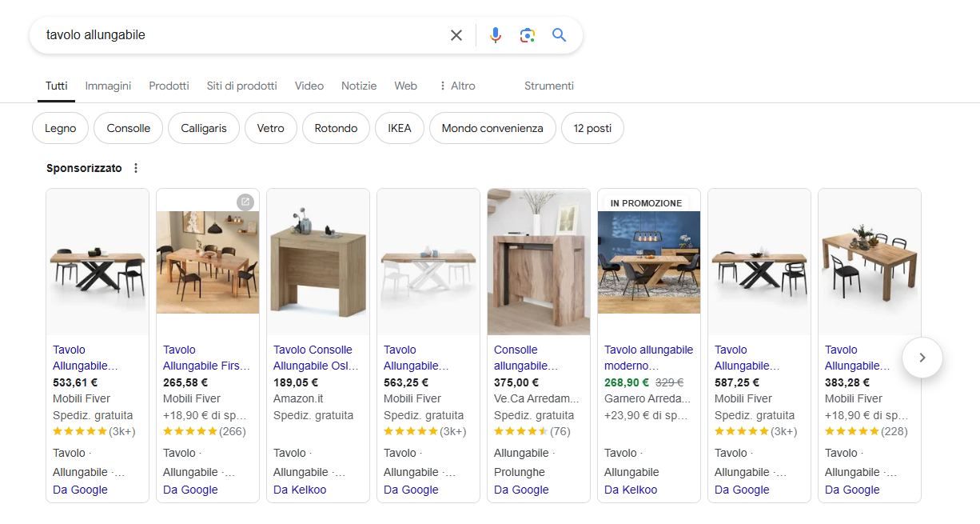Click 'Da Google' under the 533,61 € product

point(80,490)
